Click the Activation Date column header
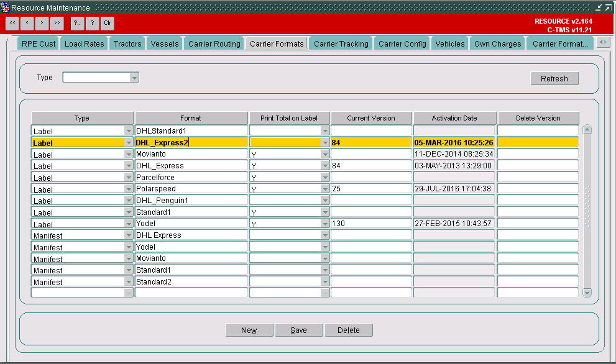This screenshot has width=616, height=364. click(454, 118)
